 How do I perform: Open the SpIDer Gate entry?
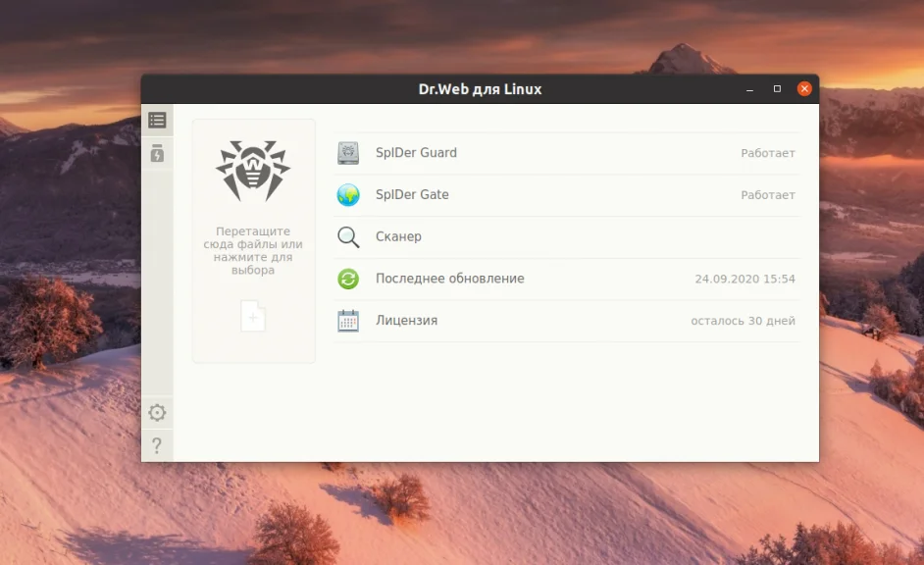click(x=567, y=195)
